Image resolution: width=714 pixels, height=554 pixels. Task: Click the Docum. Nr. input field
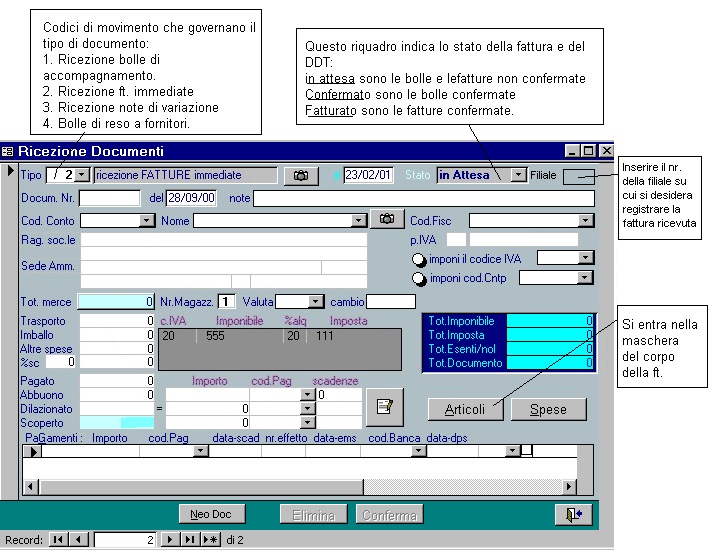(x=110, y=198)
